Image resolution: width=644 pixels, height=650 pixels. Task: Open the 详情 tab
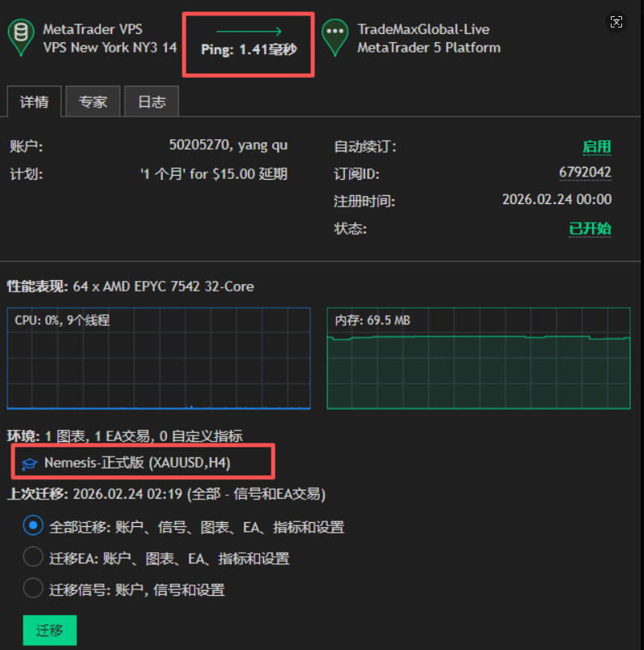click(34, 101)
